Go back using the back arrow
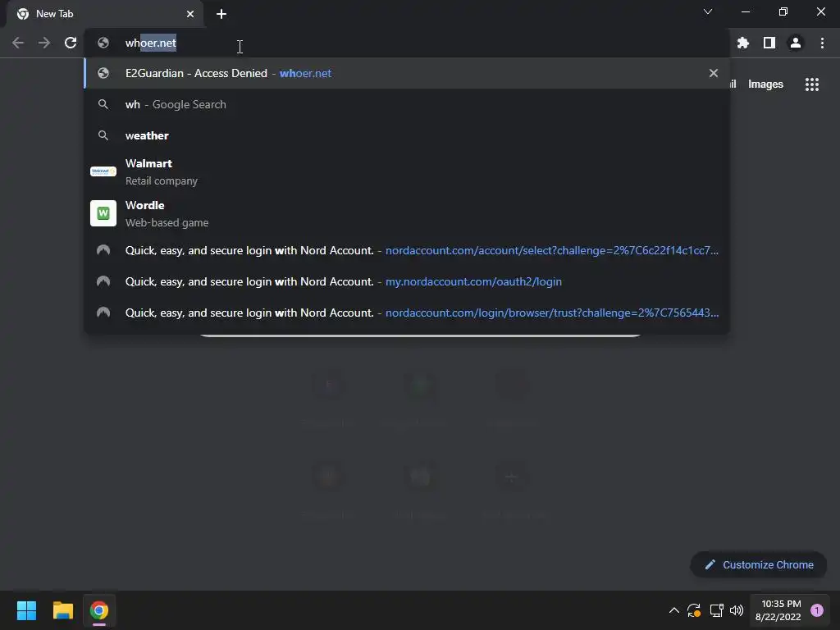Screen dimensions: 840x630 click(18, 43)
